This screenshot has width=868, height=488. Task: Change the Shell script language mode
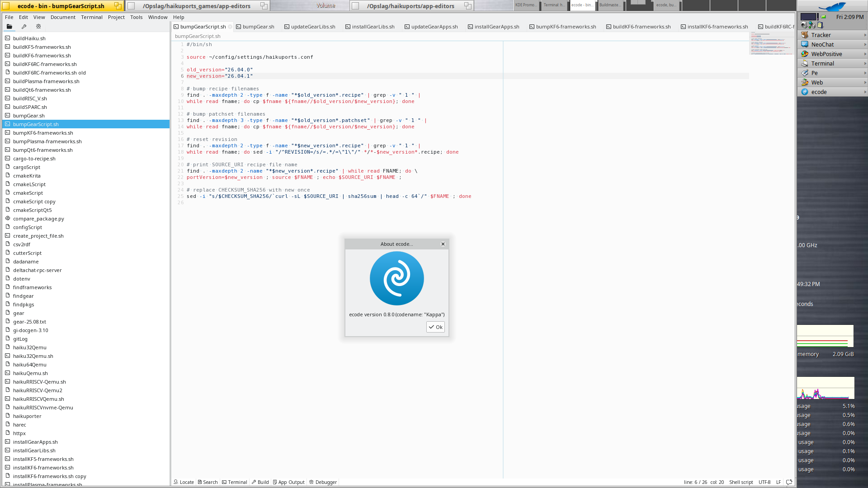[741, 482]
